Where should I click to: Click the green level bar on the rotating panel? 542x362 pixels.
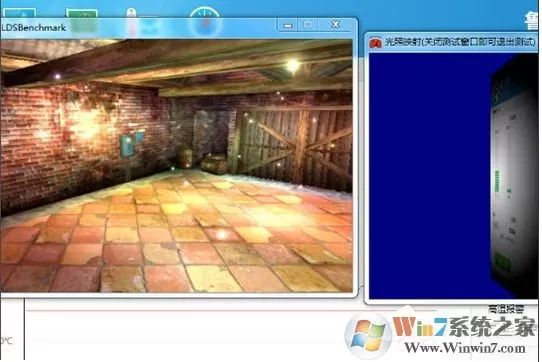pos(497,181)
